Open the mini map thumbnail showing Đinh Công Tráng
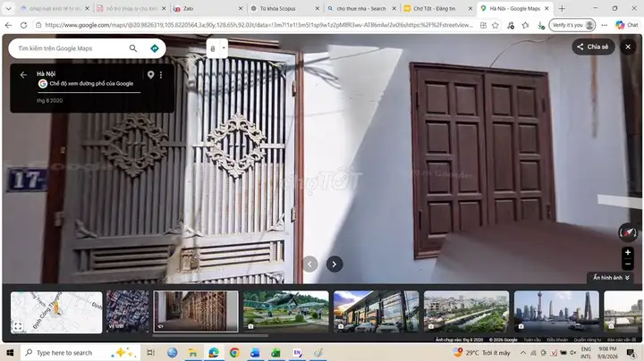Screen dimensions: 644x361 56,312
